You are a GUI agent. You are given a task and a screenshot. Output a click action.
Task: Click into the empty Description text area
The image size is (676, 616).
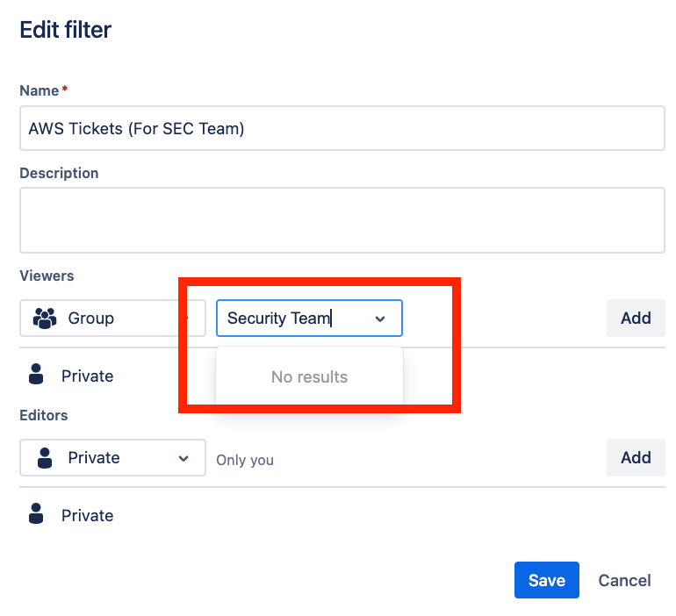[342, 219]
